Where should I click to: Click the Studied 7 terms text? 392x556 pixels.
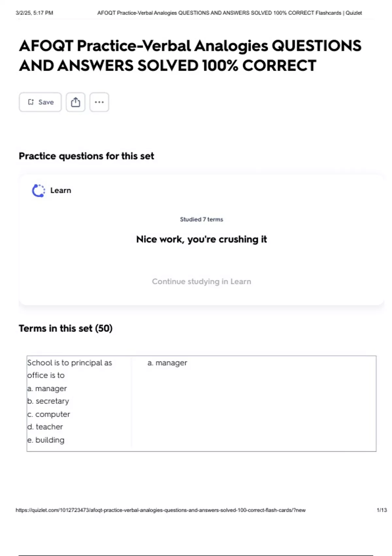coord(201,219)
